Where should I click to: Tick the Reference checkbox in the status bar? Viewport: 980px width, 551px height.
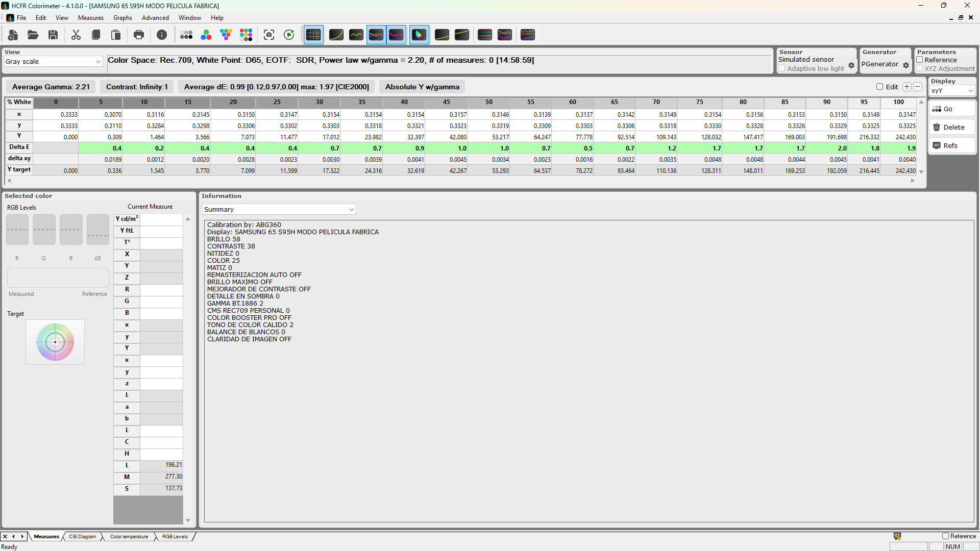(x=945, y=536)
